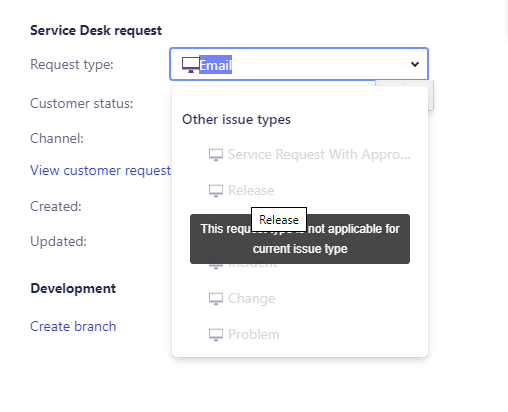
Task: Select Service Request With Approvals option
Action: pos(300,155)
